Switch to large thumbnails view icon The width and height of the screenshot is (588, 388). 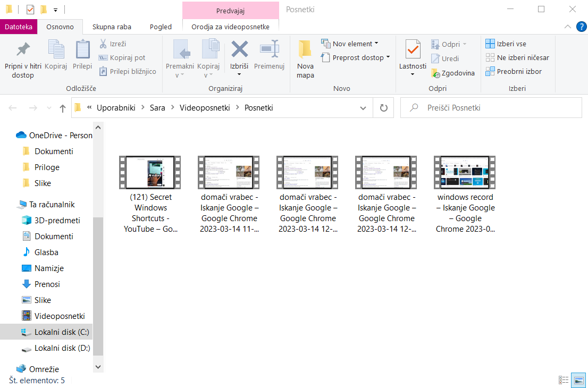click(578, 380)
